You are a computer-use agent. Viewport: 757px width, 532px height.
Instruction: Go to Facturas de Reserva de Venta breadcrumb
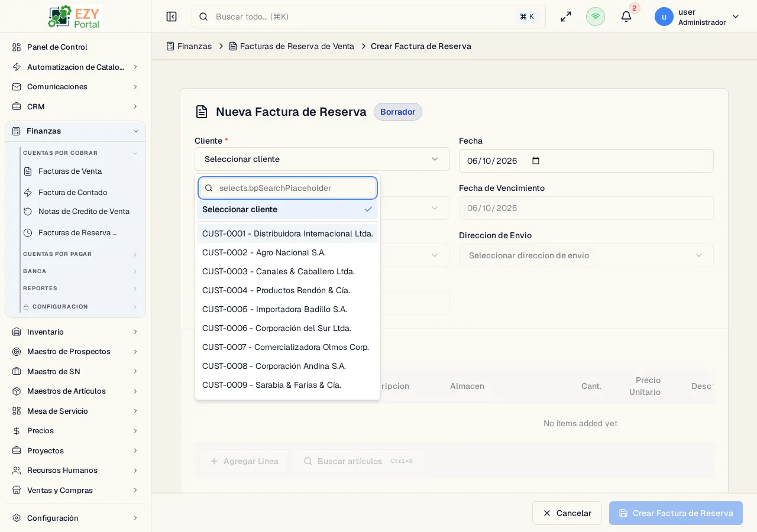point(292,46)
